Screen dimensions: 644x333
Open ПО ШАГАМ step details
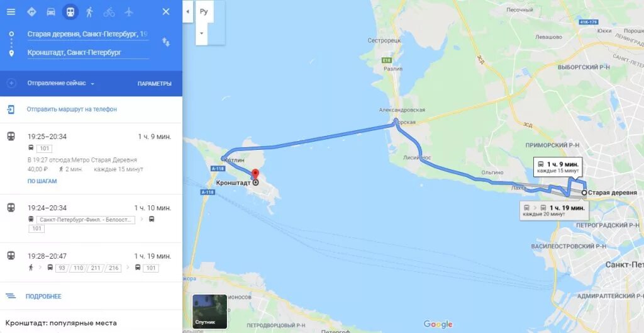click(42, 181)
